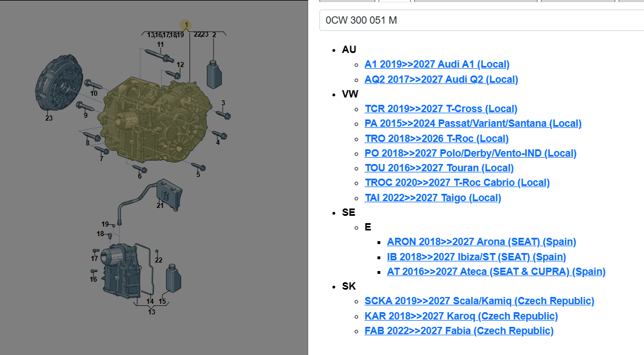
Task: Click the E sub-heading under SE
Action: click(x=368, y=227)
